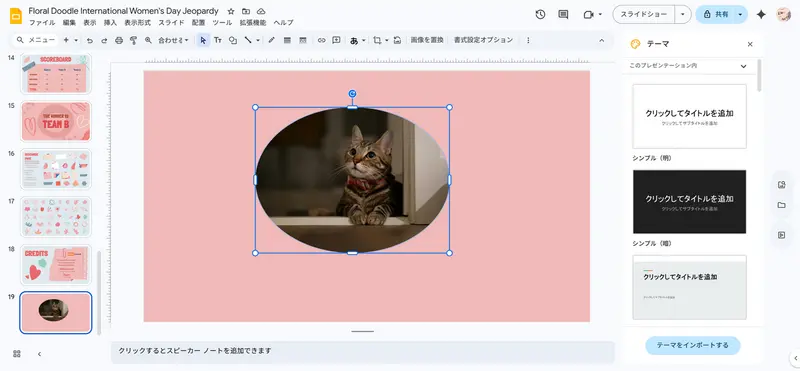Choose the select cursor tool
The height and width of the screenshot is (371, 800).
[203, 40]
